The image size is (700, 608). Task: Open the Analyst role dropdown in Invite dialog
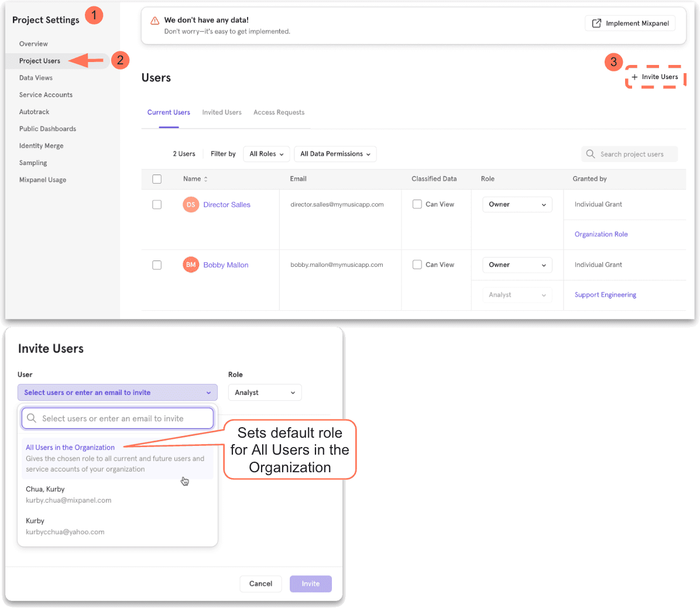(x=265, y=393)
